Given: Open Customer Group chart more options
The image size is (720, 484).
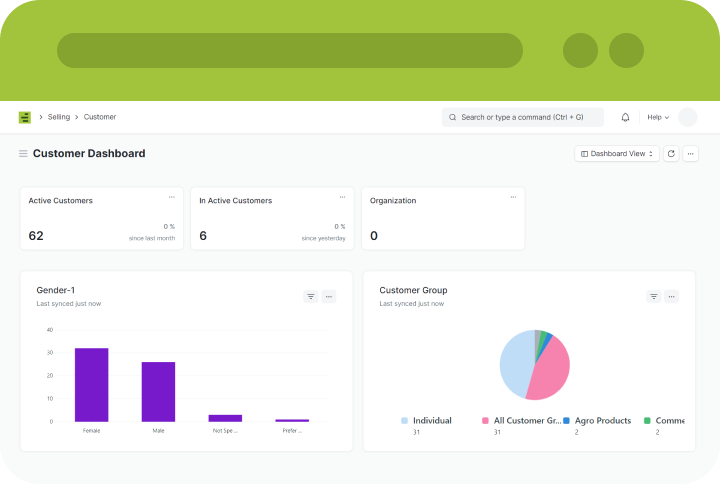Looking at the screenshot, I should (x=671, y=296).
